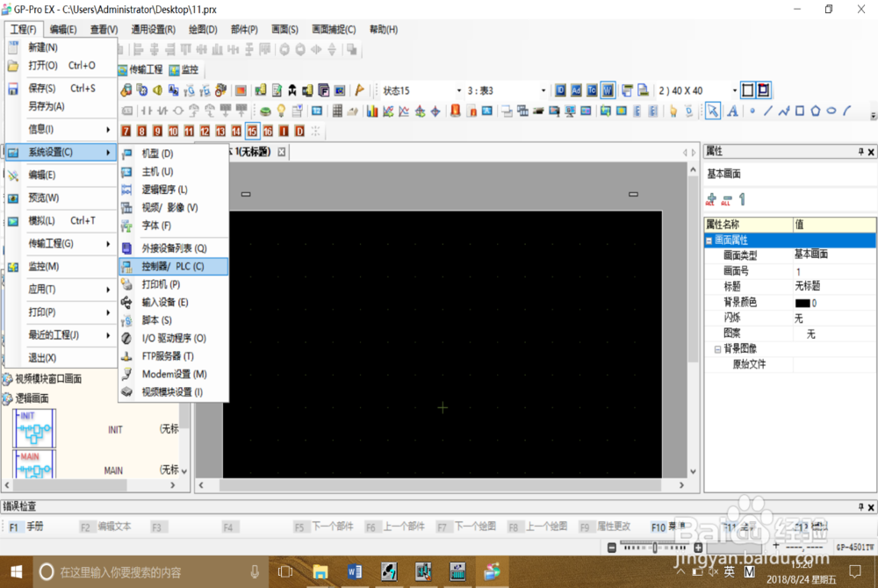Insert the red alarm lamp part

coord(455,111)
